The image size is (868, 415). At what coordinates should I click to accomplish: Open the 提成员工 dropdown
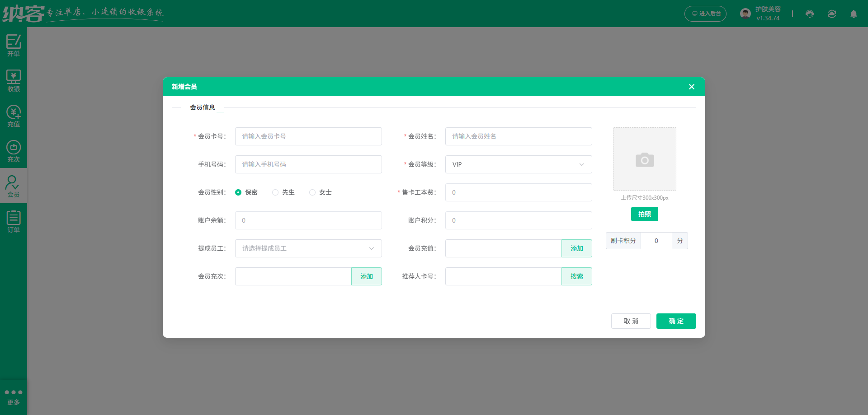pos(308,248)
